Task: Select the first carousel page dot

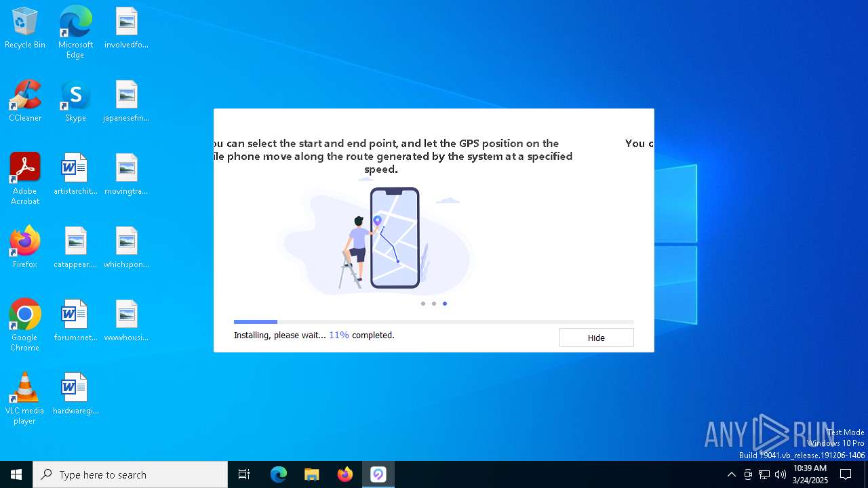Action: click(423, 304)
